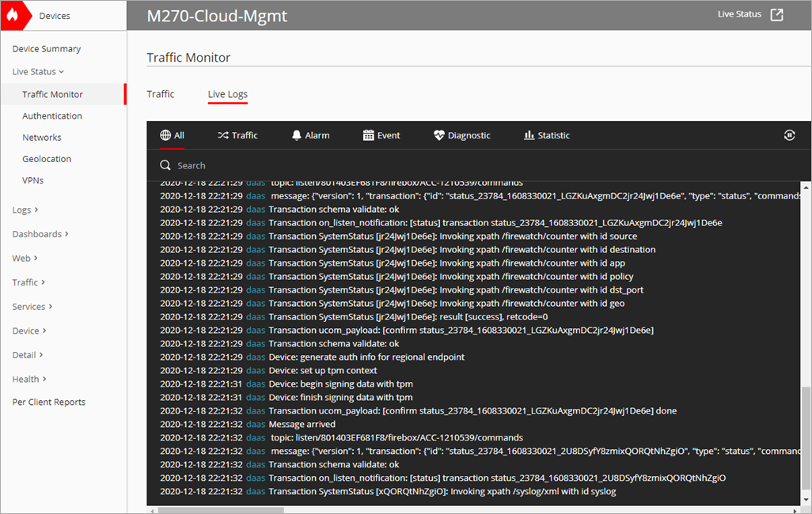Select Geolocation in the sidebar
Image resolution: width=812 pixels, height=514 pixels.
click(47, 158)
